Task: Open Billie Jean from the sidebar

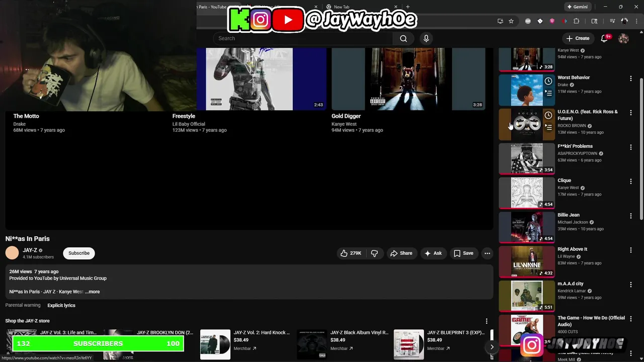Action: point(569,215)
